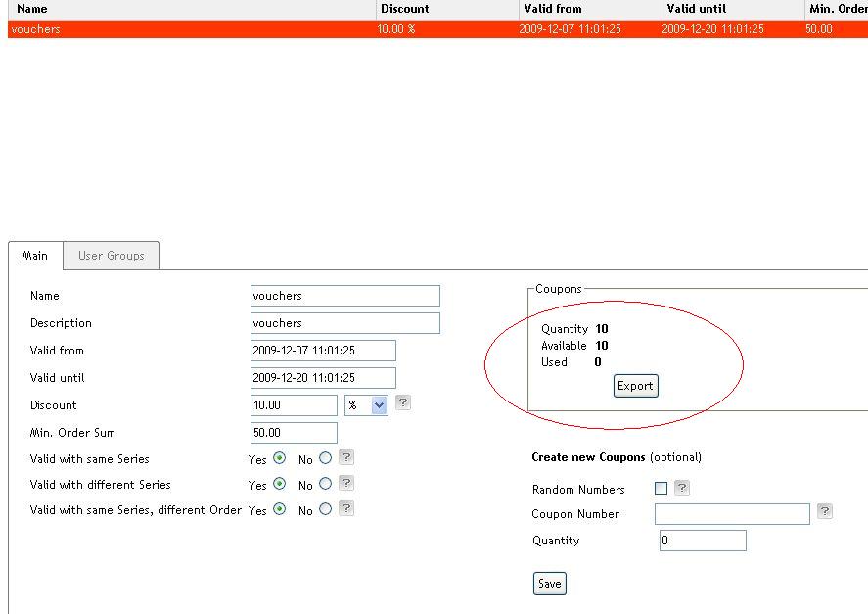This screenshot has height=614, width=868.
Task: Focus the Min. Order Sum field
Action: 294,433
